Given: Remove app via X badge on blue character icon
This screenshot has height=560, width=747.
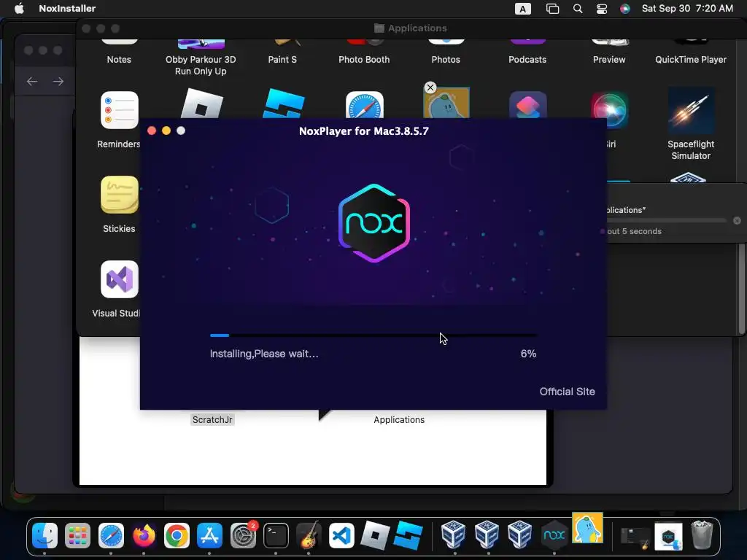Looking at the screenshot, I should pyautogui.click(x=430, y=87).
